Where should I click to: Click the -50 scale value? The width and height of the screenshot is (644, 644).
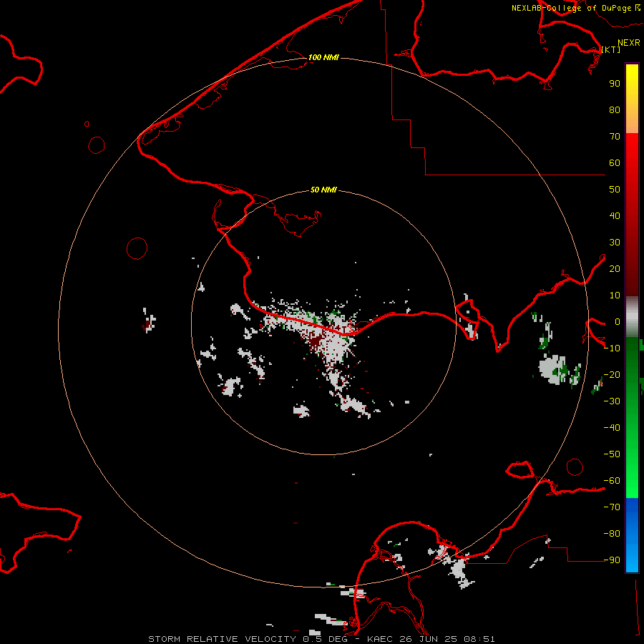click(612, 454)
